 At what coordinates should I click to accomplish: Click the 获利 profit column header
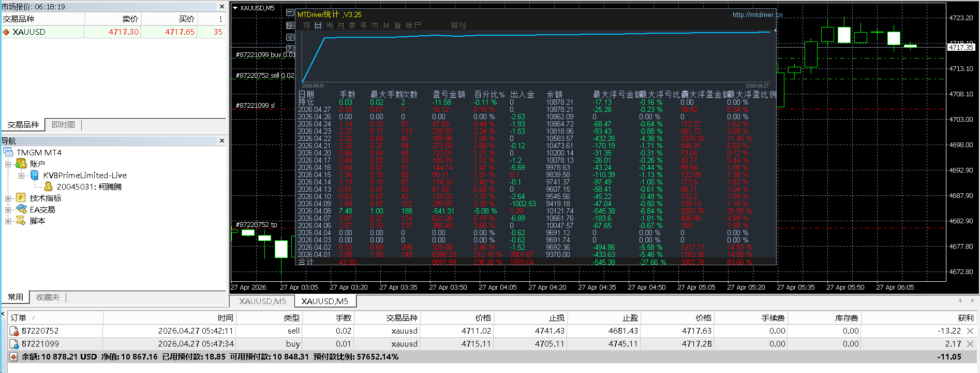[x=965, y=318]
